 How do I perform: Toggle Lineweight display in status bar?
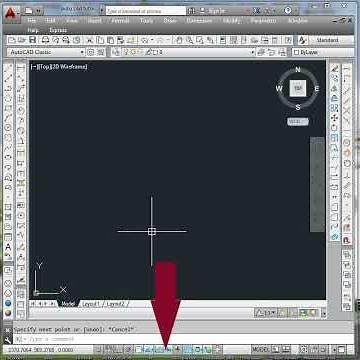point(178,350)
